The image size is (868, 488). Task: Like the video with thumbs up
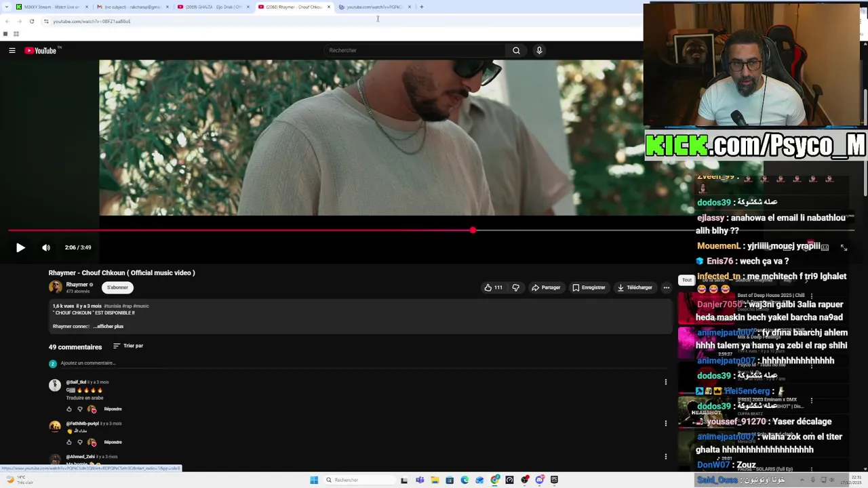point(493,287)
